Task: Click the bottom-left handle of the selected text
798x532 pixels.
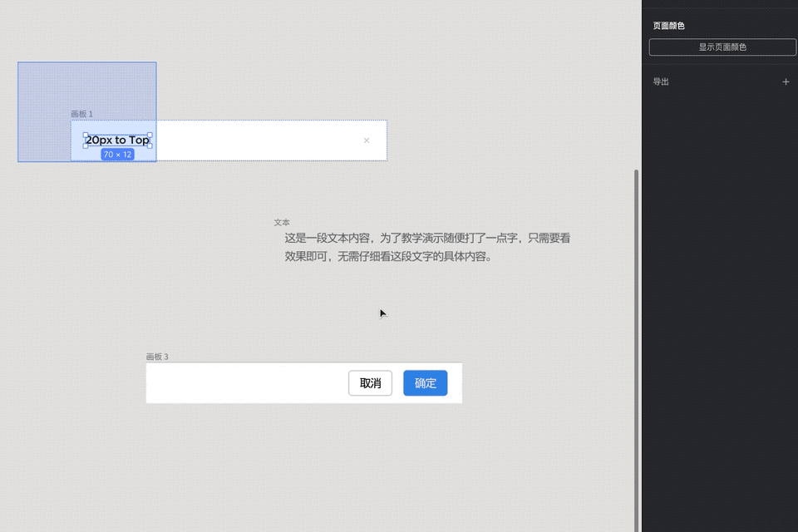Action: point(86,145)
